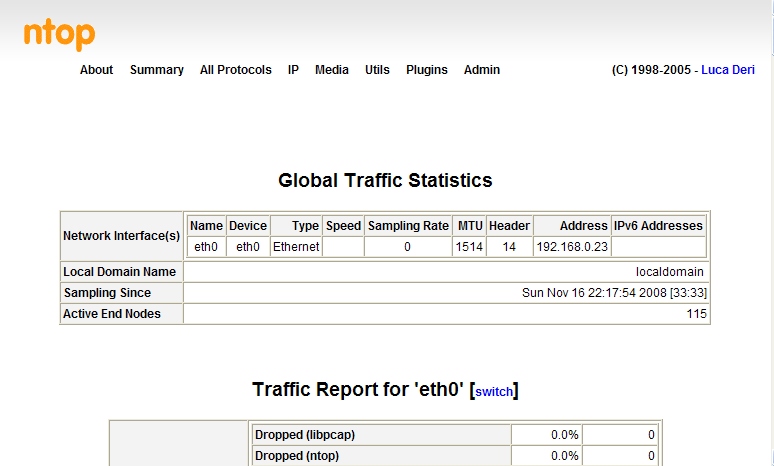Open the Plugins menu
Screen dimensions: 774x466
pyautogui.click(x=426, y=70)
